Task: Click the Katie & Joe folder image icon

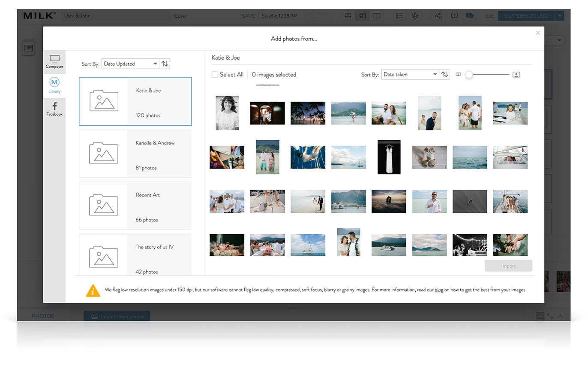Action: point(104,100)
